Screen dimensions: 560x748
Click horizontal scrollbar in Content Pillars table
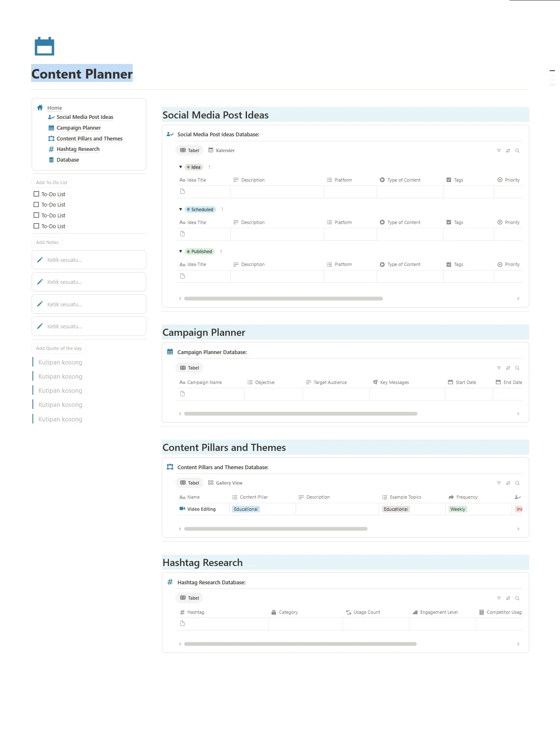(276, 529)
